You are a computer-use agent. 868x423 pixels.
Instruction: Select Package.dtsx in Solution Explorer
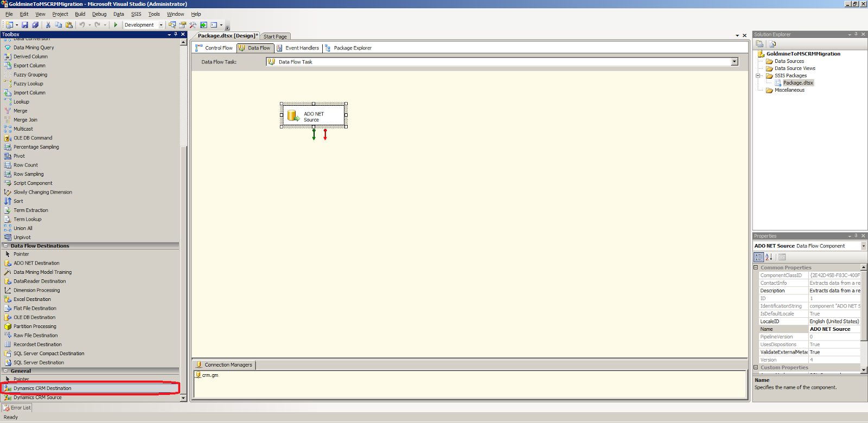click(x=797, y=83)
